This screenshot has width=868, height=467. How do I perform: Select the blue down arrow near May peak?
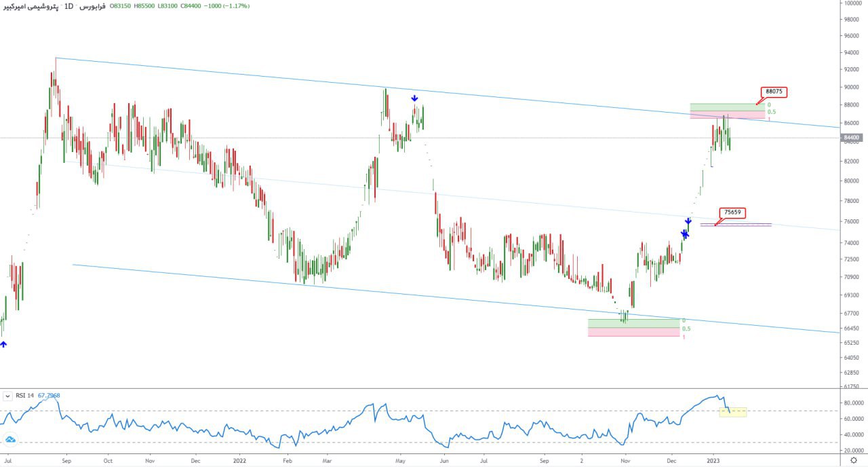click(414, 98)
